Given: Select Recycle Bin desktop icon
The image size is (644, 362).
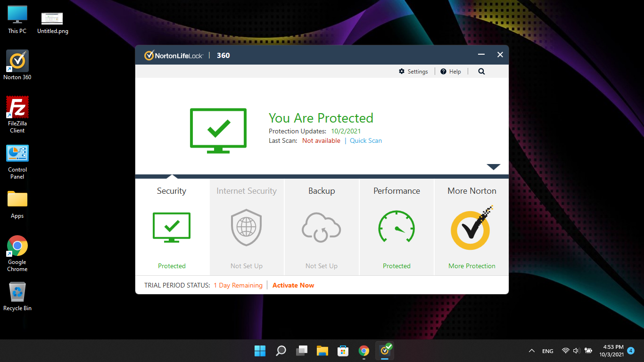Looking at the screenshot, I should (x=17, y=296).
